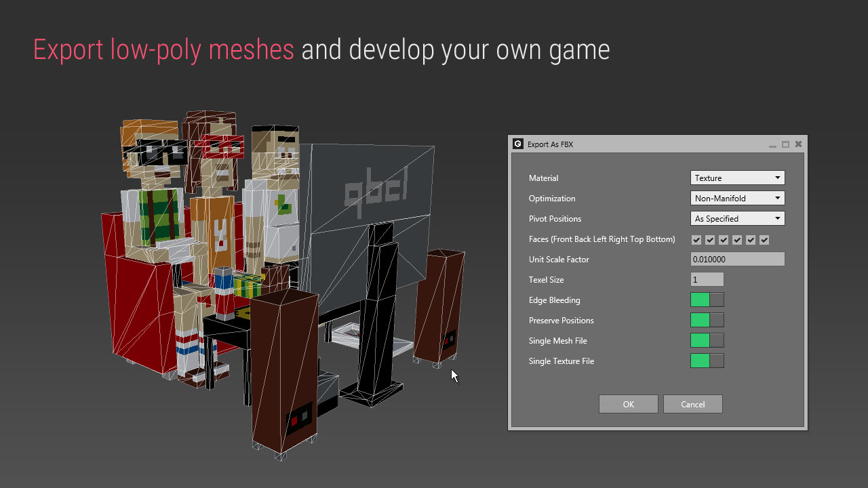Uncheck the Right faces checkbox

click(x=737, y=239)
